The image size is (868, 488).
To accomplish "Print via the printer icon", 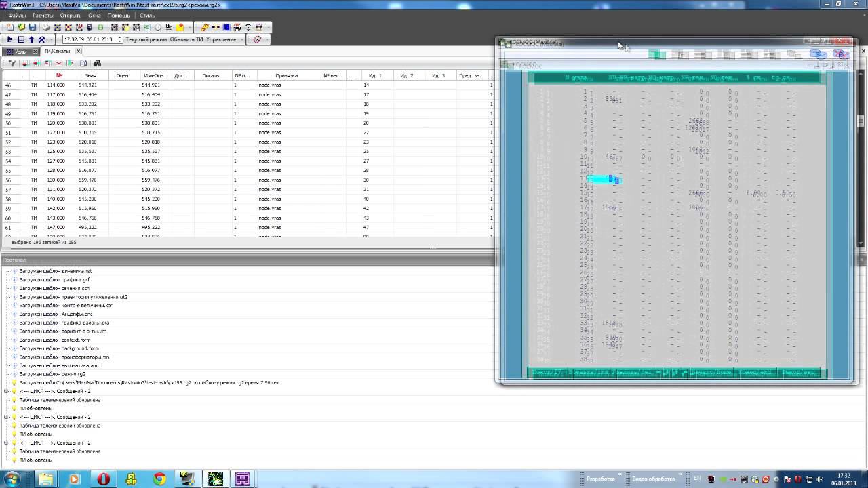I will pyautogui.click(x=46, y=27).
